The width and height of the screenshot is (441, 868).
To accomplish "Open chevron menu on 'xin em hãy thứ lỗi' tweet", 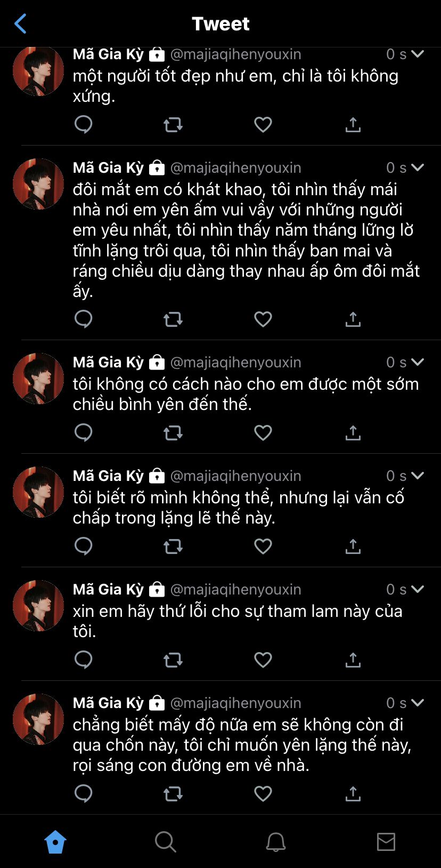I will [418, 589].
